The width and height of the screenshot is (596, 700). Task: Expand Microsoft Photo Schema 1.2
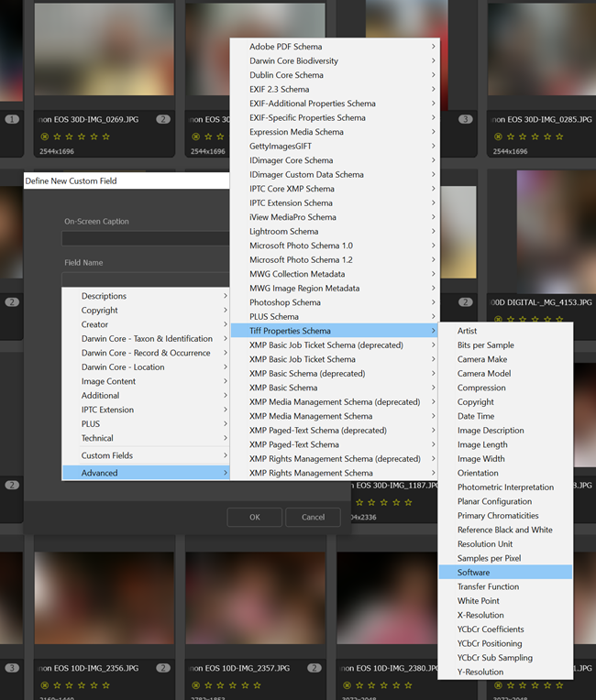(335, 260)
